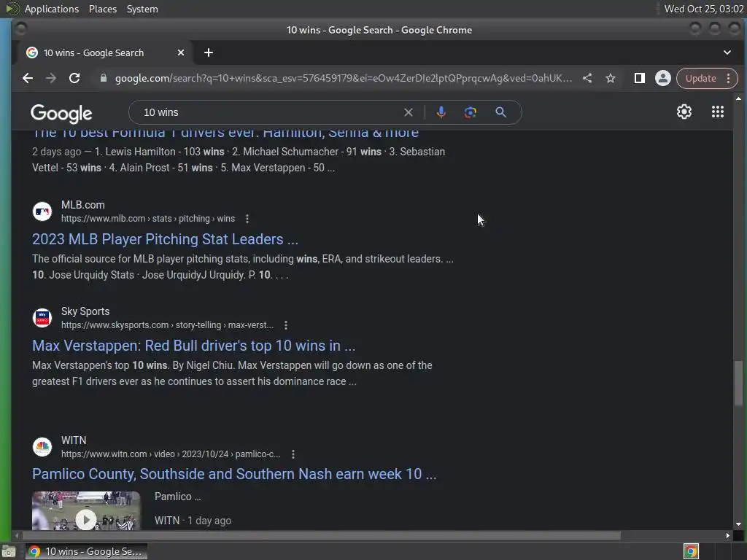Open the Applications menu
This screenshot has width=747, height=560.
coord(52,9)
